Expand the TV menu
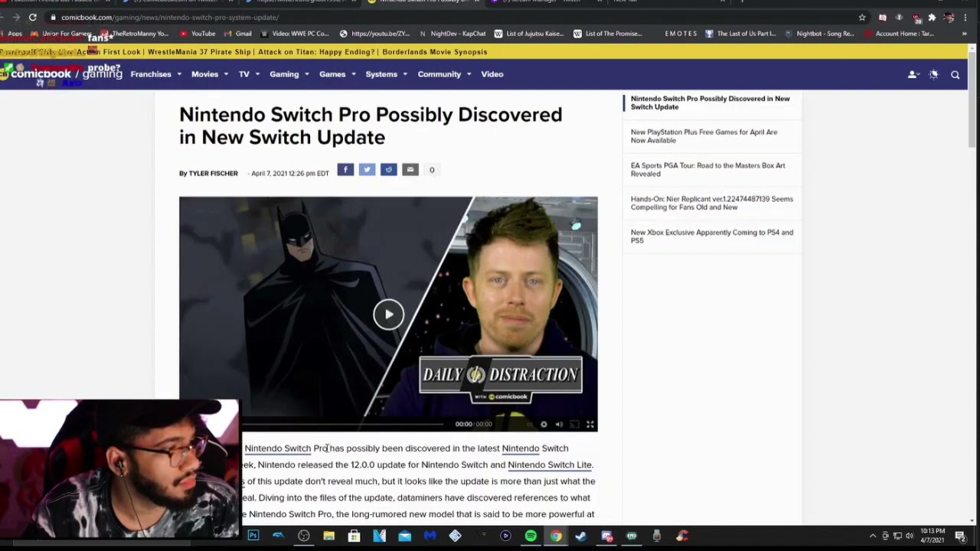Image resolution: width=980 pixels, height=551 pixels. [x=249, y=74]
